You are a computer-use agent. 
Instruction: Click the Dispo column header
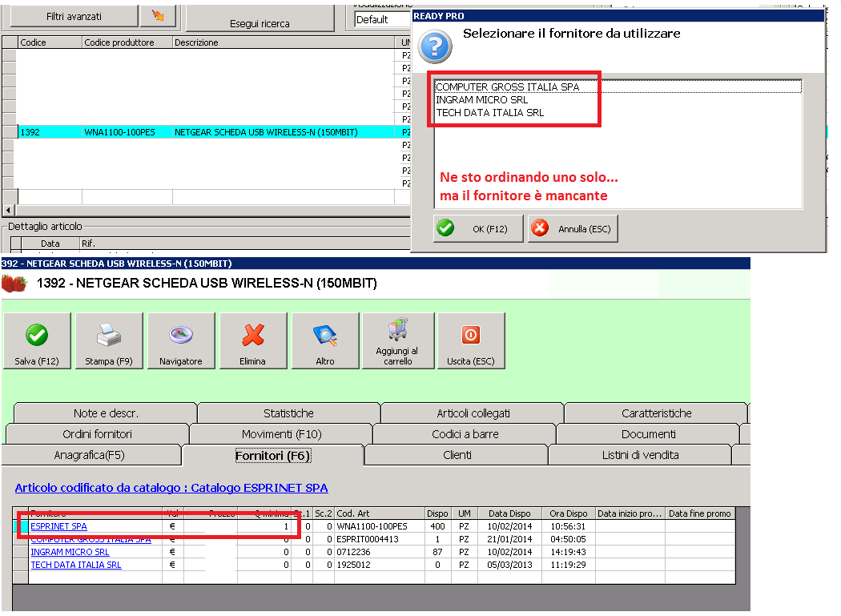[x=437, y=513]
